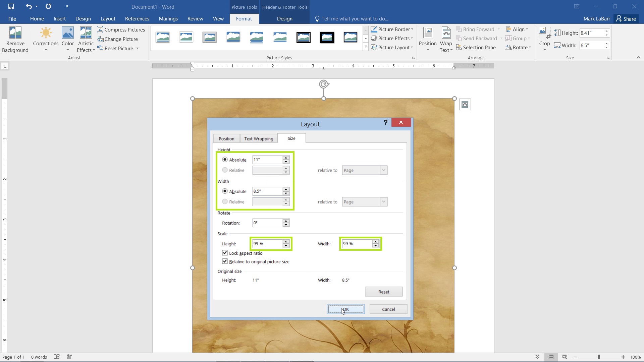
Task: Open the Insert ribbon tab
Action: pyautogui.click(x=59, y=19)
